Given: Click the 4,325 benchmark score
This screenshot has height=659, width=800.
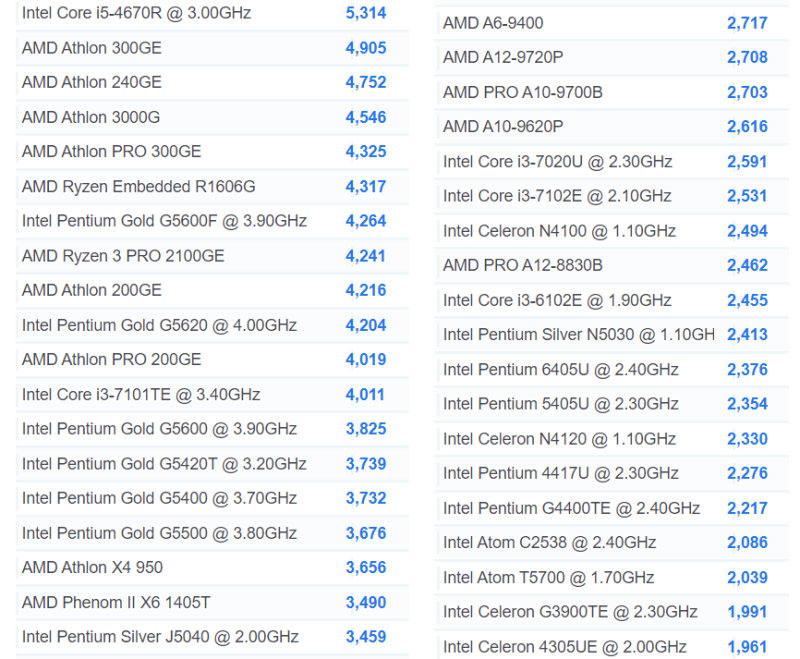Looking at the screenshot, I should tap(366, 151).
